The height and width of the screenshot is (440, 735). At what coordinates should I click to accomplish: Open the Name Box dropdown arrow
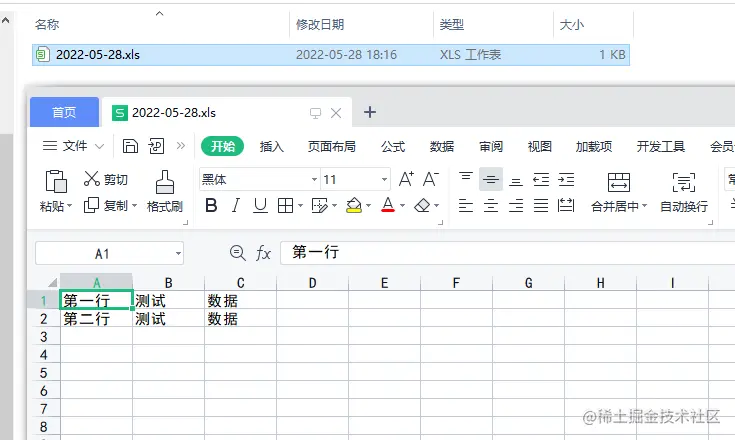pyautogui.click(x=178, y=254)
